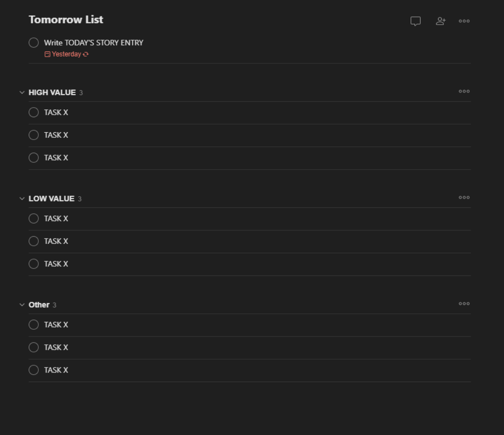Check off first TASK X under HIGH VALUE
The image size is (504, 435).
click(34, 113)
